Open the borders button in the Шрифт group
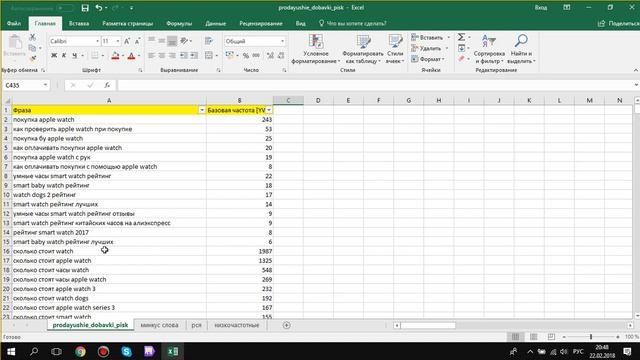Screen dimensions: 640x360 click(x=95, y=56)
